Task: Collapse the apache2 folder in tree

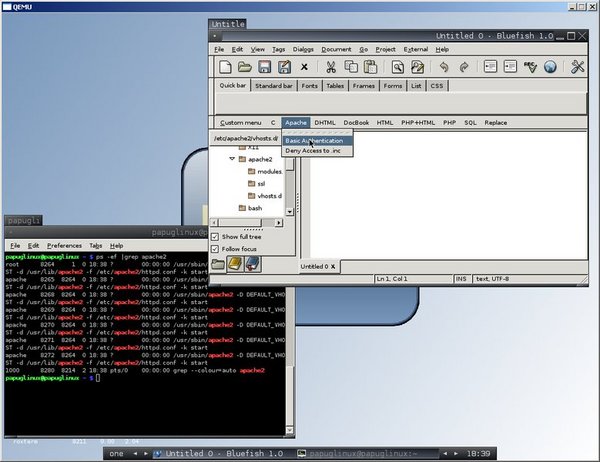Action: [x=230, y=159]
